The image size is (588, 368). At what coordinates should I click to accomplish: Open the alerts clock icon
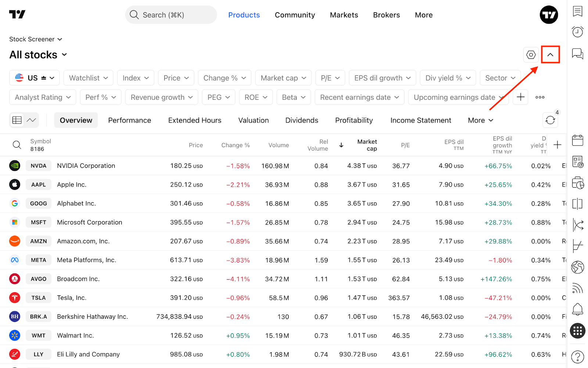click(577, 32)
